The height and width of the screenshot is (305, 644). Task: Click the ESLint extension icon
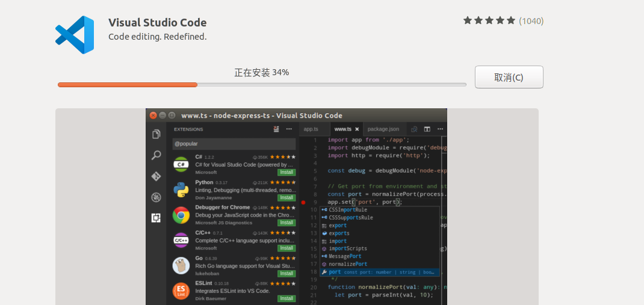[181, 291]
